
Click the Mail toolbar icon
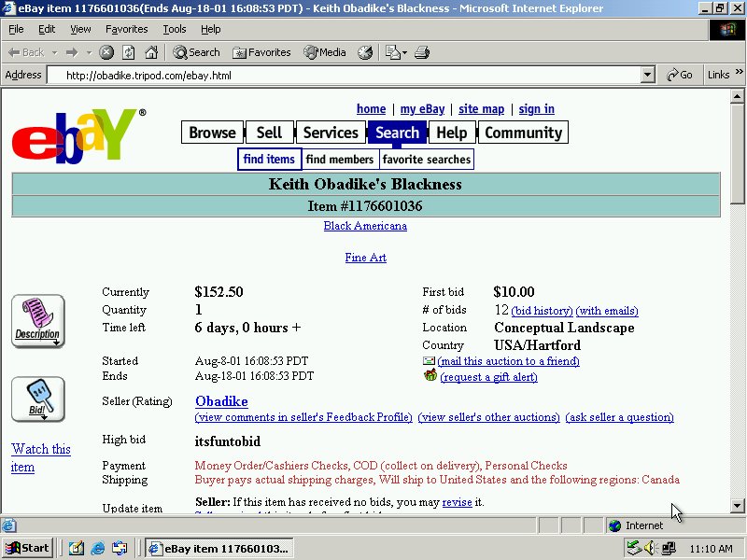click(392, 52)
